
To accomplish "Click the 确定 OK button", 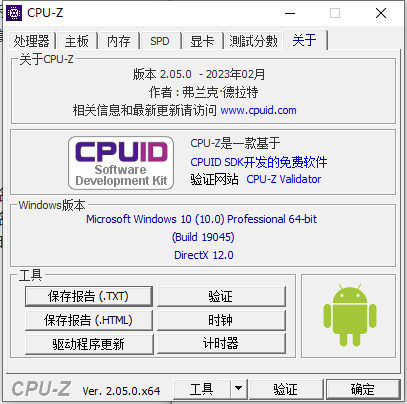I will coord(363,389).
